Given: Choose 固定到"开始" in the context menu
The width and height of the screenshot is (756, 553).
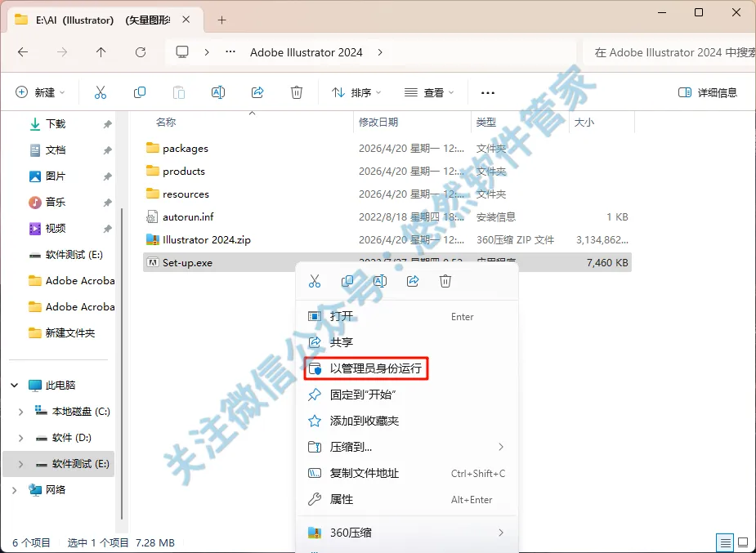Looking at the screenshot, I should coord(407,395).
